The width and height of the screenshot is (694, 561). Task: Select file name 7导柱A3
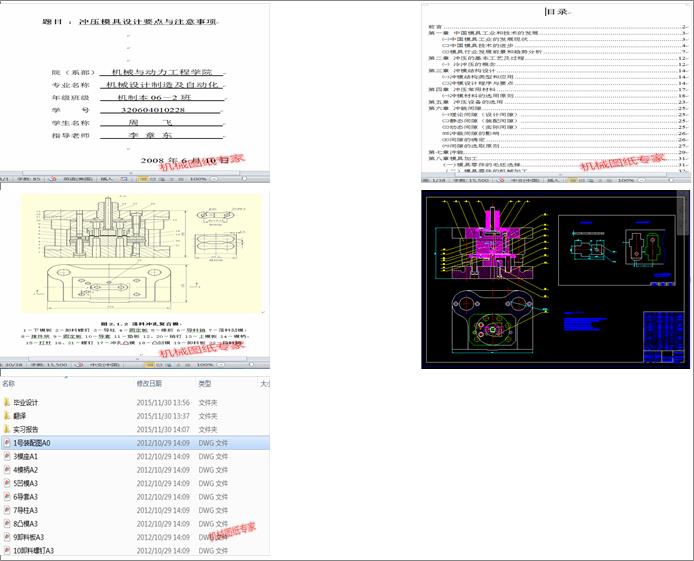click(25, 510)
